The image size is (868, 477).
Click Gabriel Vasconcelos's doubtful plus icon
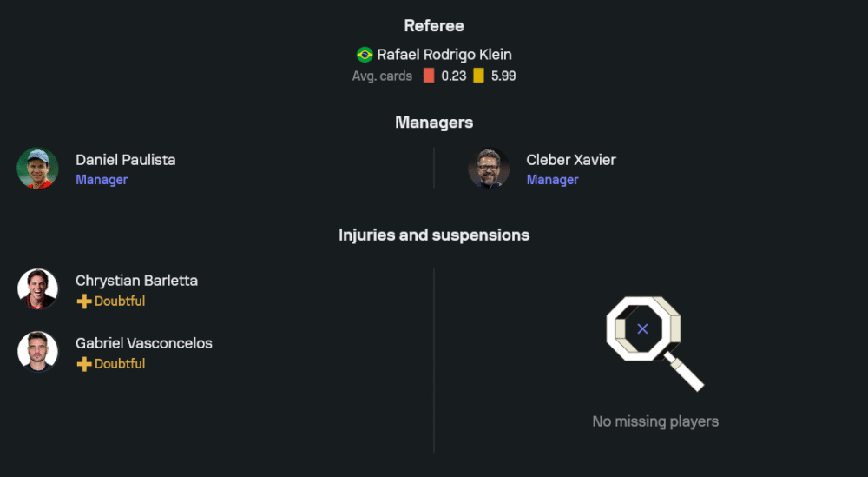[84, 364]
